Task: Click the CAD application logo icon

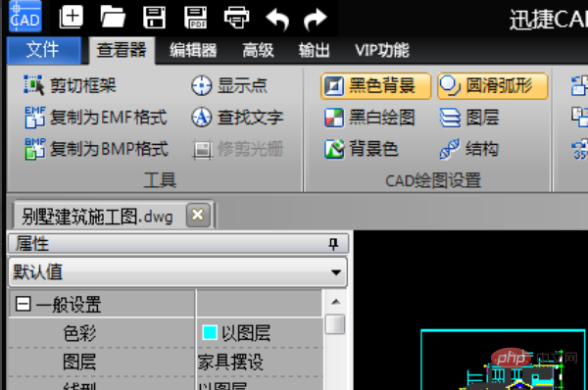Action: 25,16
